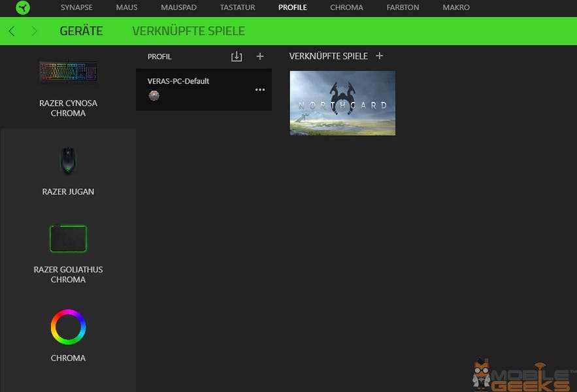The image size is (577, 392).
Task: Click the CHROMA label in sidebar
Action: [x=68, y=358]
